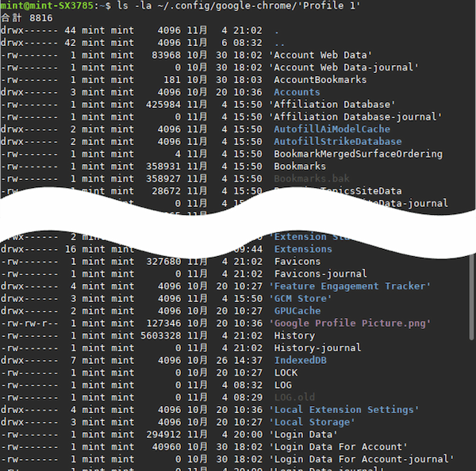The height and width of the screenshot is (471, 476).
Task: Click the AutofillStrikeDatabase folder name
Action: click(337, 141)
